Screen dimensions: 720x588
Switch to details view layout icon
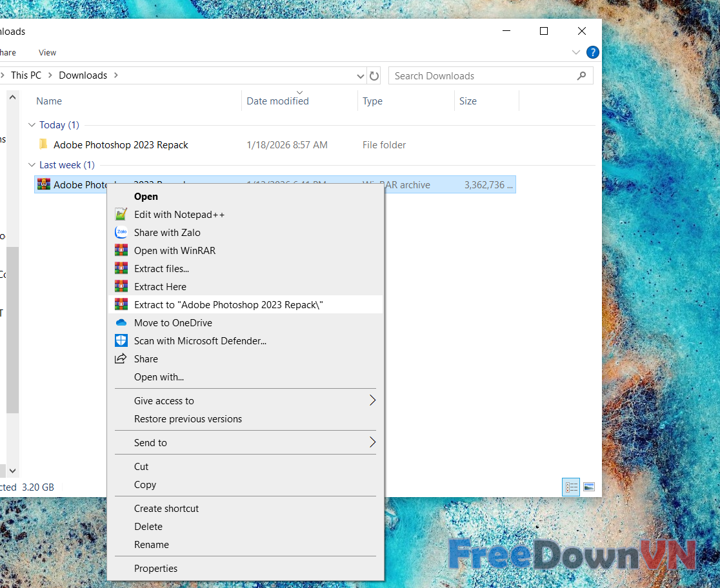(x=570, y=487)
